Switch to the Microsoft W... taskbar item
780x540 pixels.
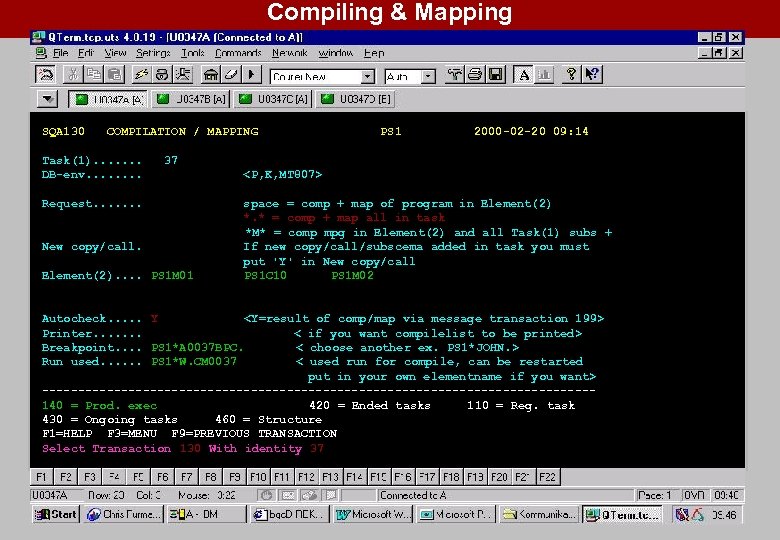[x=373, y=515]
